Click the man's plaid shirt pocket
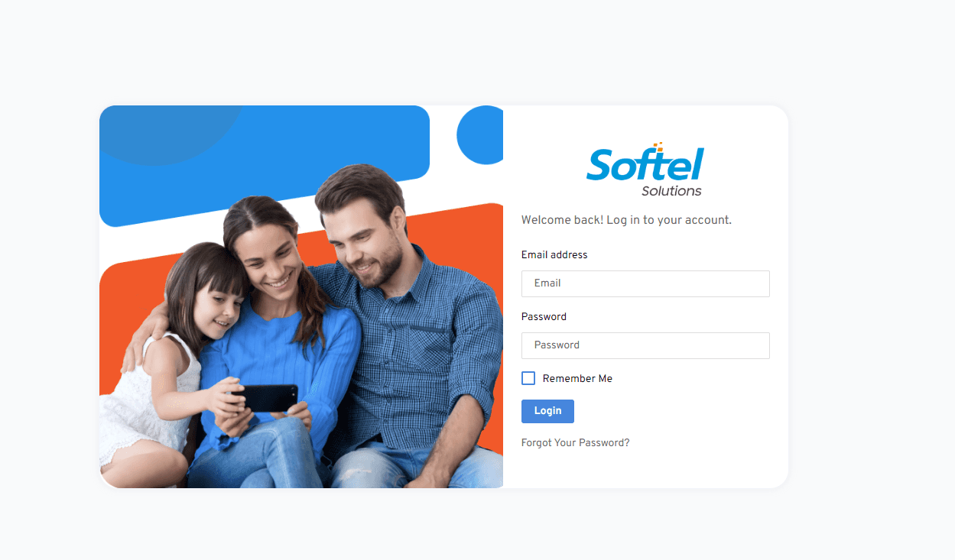The image size is (955, 560). pyautogui.click(x=428, y=348)
